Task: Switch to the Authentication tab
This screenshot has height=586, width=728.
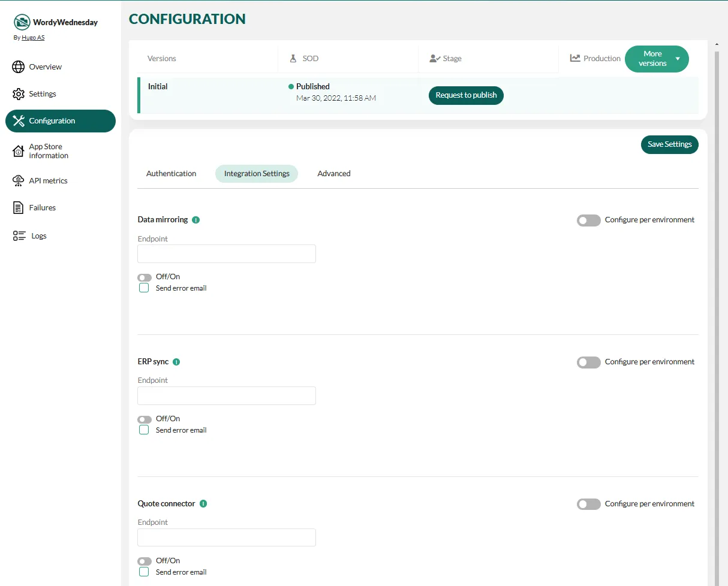Action: [171, 174]
